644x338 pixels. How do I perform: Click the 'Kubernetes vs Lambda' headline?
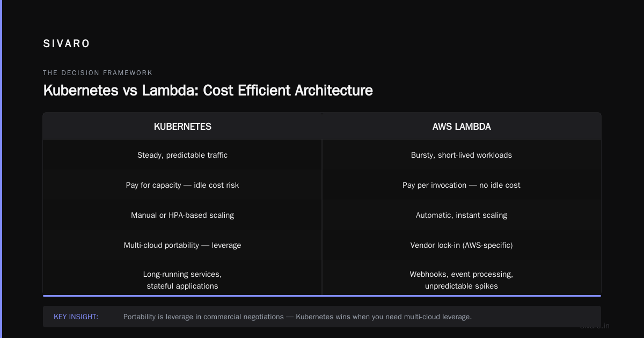pyautogui.click(x=208, y=90)
